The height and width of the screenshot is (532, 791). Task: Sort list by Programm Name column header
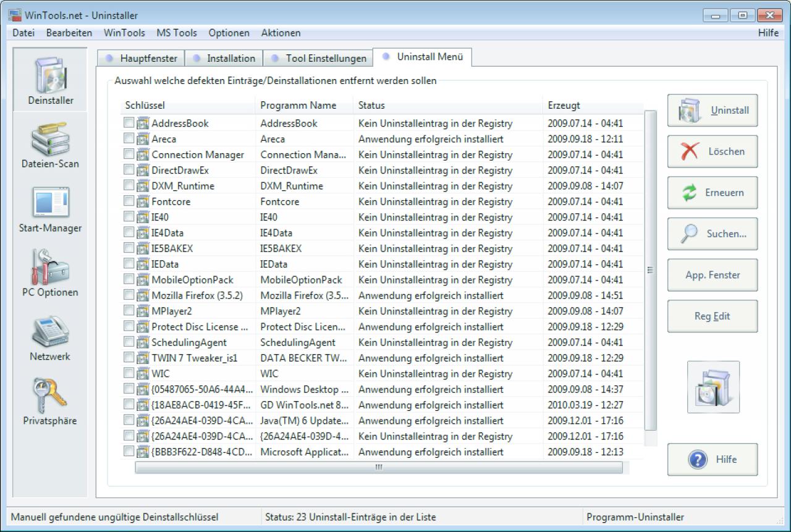point(304,106)
